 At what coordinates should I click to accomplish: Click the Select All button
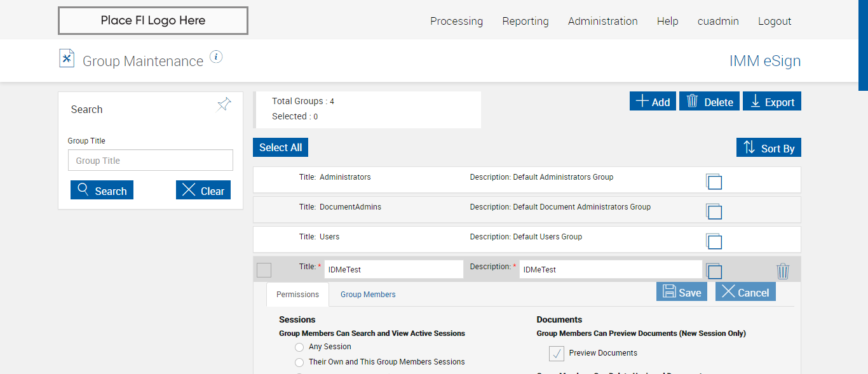280,147
